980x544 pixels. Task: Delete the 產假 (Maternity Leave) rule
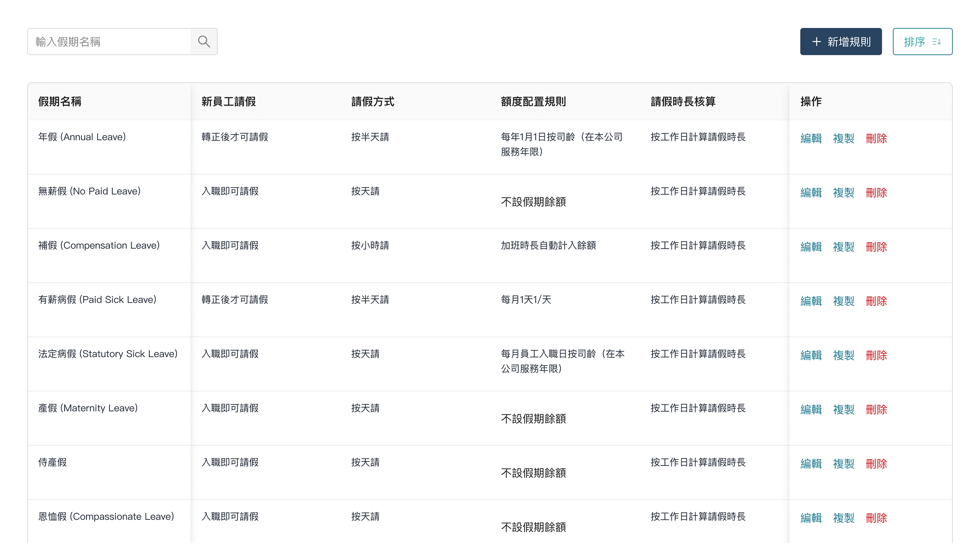coord(876,409)
